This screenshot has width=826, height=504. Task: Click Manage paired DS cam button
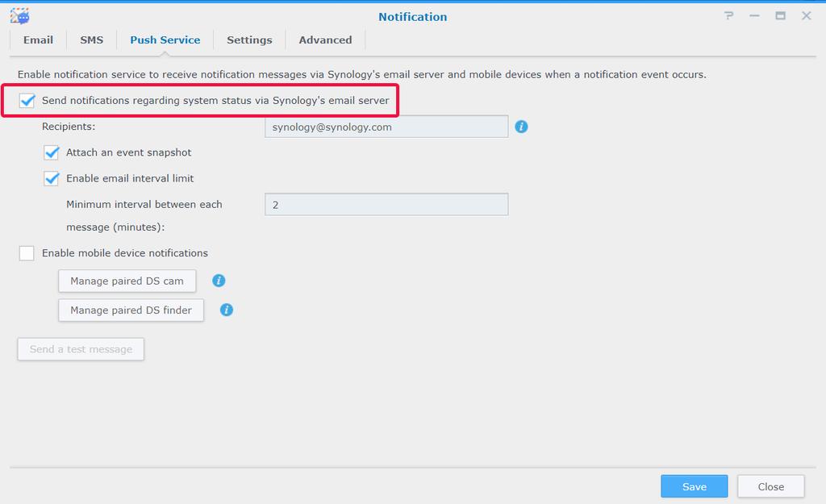[x=127, y=281]
